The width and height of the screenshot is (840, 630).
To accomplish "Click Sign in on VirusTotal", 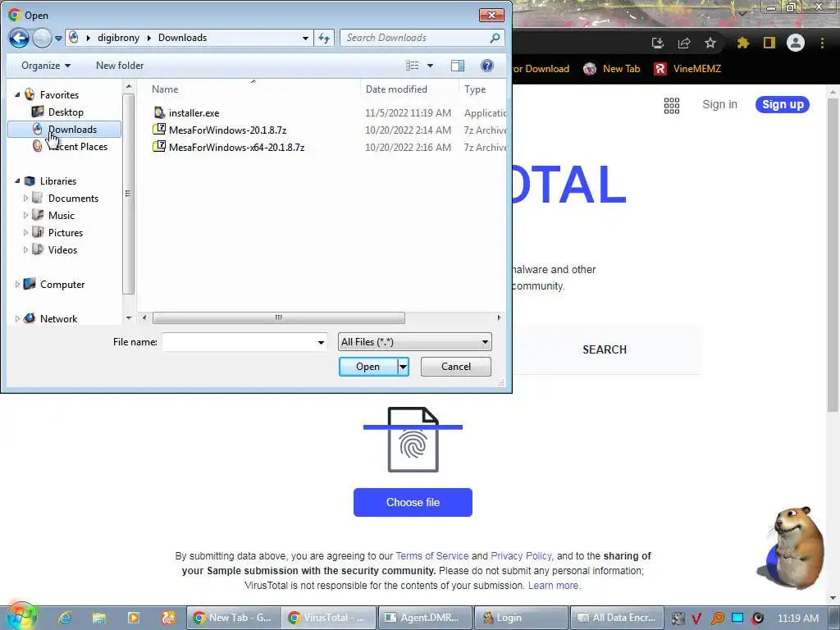I will (719, 104).
